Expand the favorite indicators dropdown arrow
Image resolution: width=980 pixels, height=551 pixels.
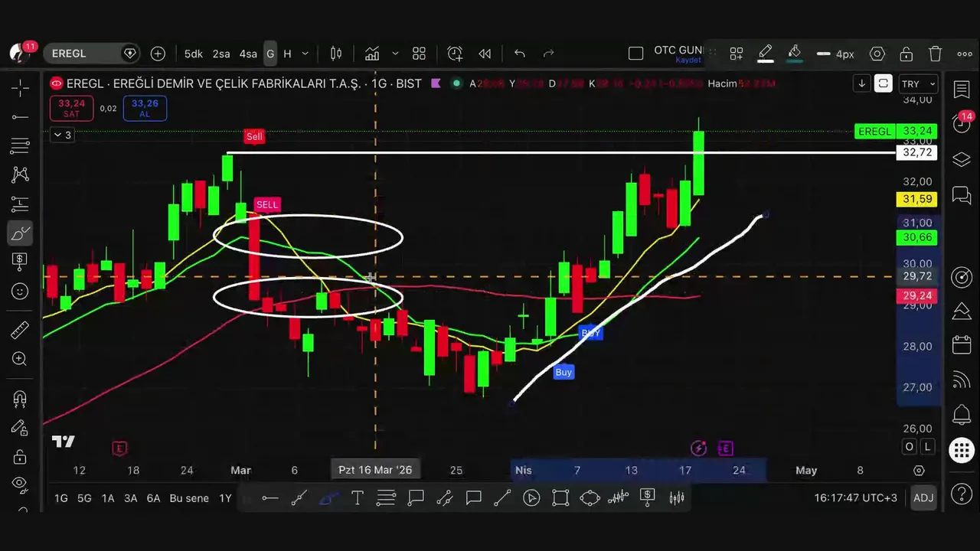[x=395, y=54]
